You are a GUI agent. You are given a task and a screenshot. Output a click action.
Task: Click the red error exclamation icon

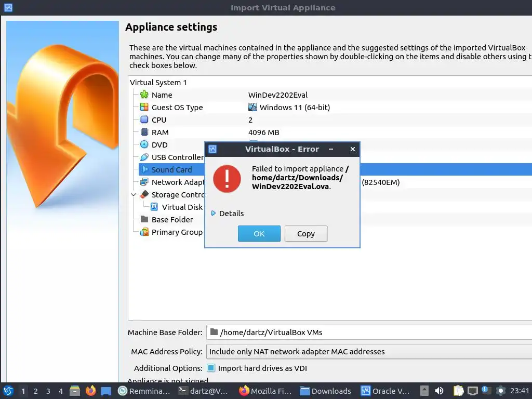click(227, 179)
